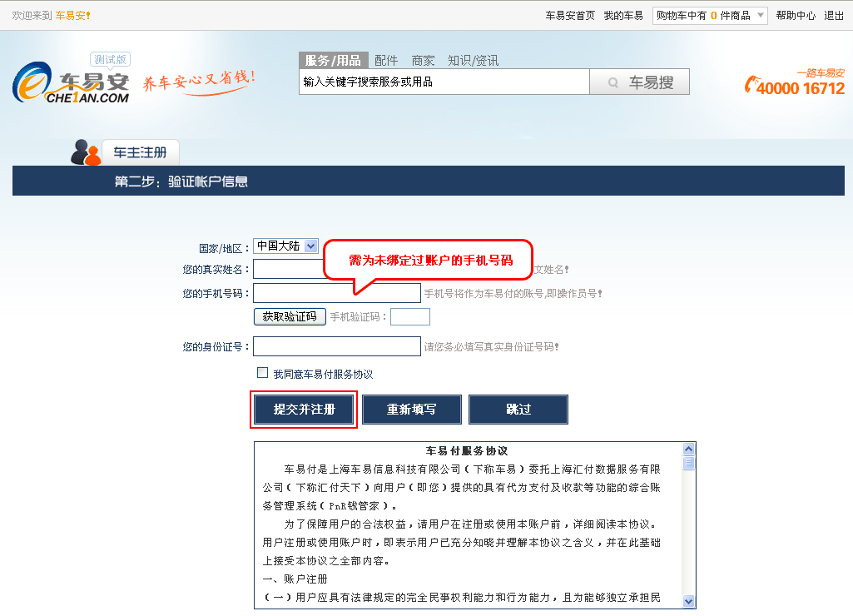
Task: Click the 请您务必填写真实身份证号码 hint text
Action: pos(492,346)
